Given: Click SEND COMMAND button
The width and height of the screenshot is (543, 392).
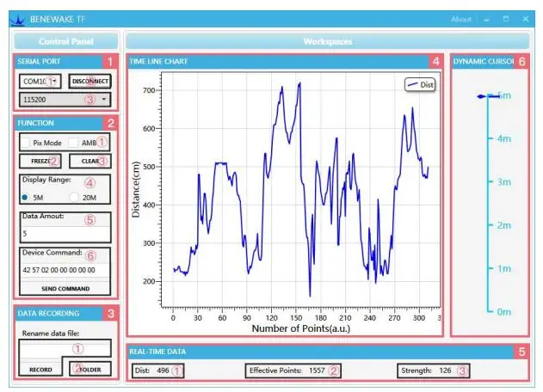Looking at the screenshot, I should tap(65, 288).
